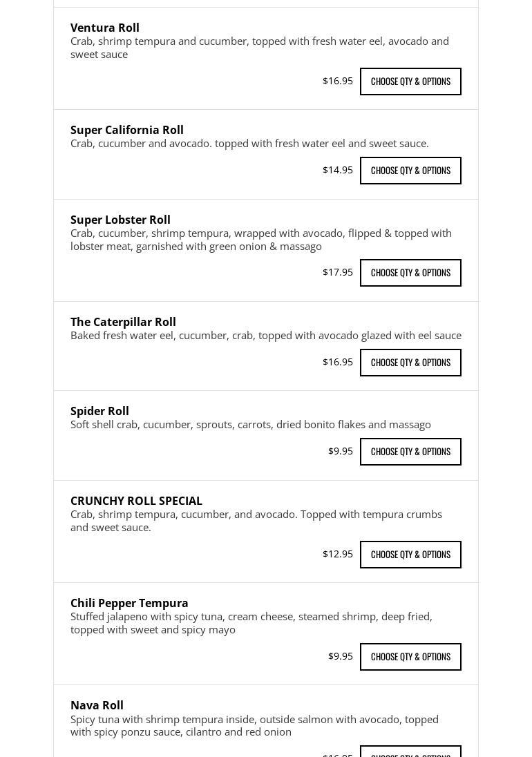Screen dimensions: 532x757
Task: Choose qty & options for Super California Roll
Action: (x=410, y=171)
